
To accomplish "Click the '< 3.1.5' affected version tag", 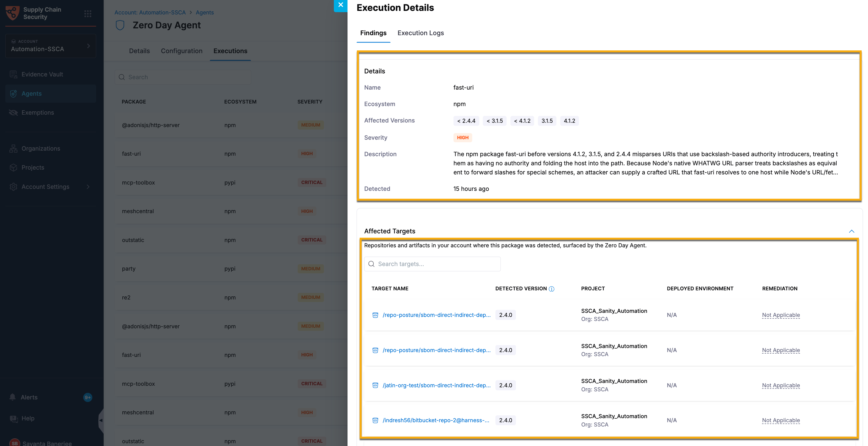I will (495, 121).
